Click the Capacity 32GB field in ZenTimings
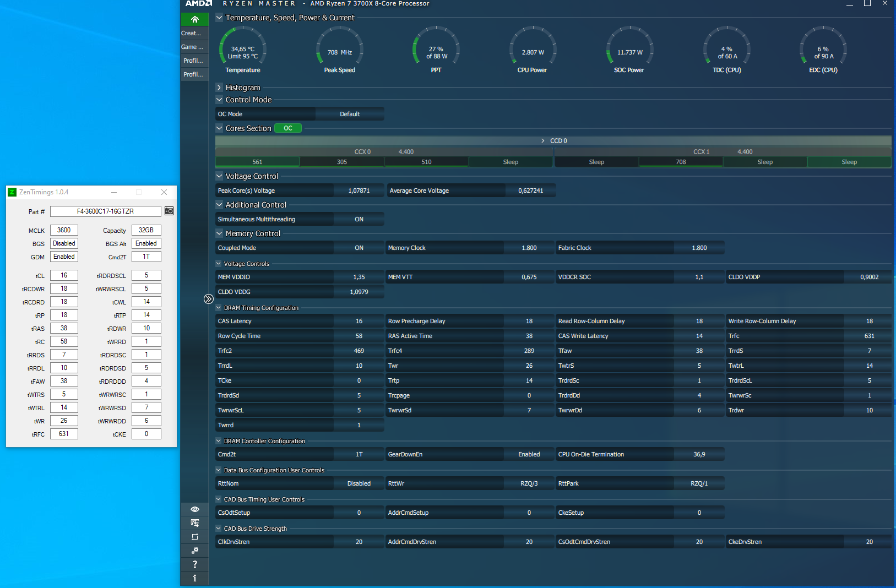896x588 pixels. pos(146,230)
